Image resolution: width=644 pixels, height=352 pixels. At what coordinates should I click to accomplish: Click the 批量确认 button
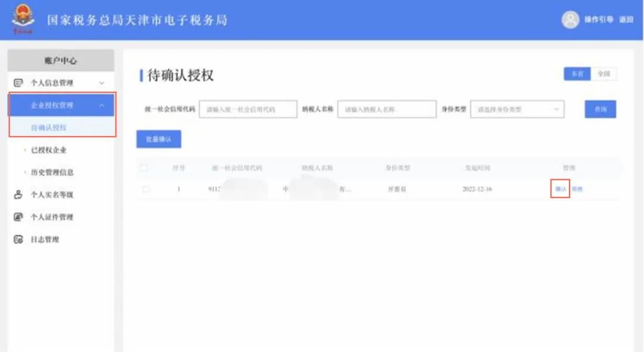159,139
